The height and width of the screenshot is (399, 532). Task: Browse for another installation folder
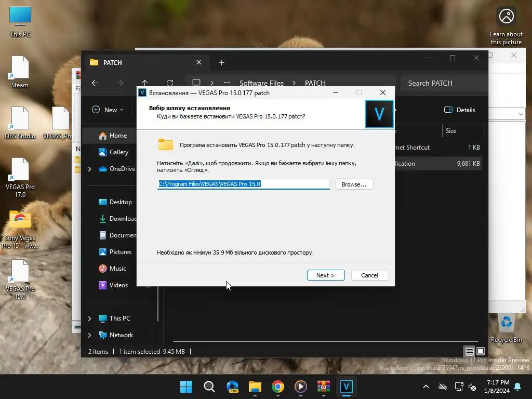[x=354, y=184]
